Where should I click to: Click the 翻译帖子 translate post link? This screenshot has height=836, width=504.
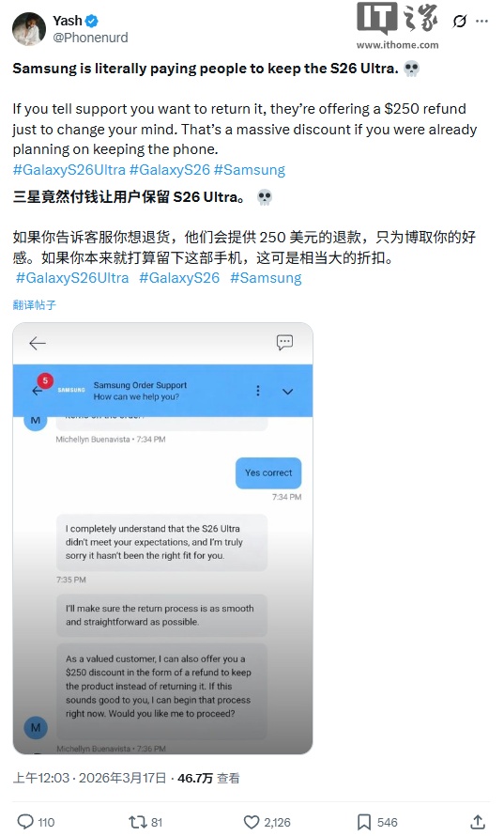[35, 305]
